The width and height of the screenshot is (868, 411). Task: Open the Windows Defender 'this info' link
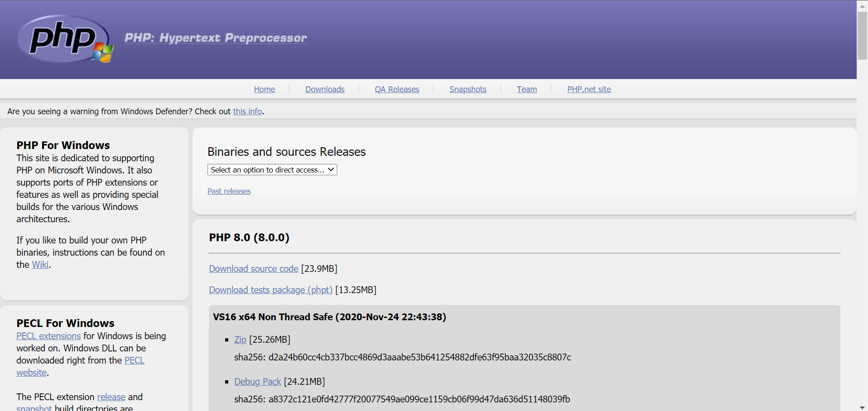point(247,112)
